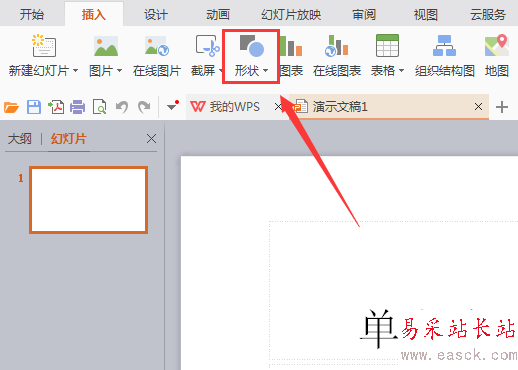Add a new document tab with plus
This screenshot has height=370, width=518.
click(x=502, y=107)
